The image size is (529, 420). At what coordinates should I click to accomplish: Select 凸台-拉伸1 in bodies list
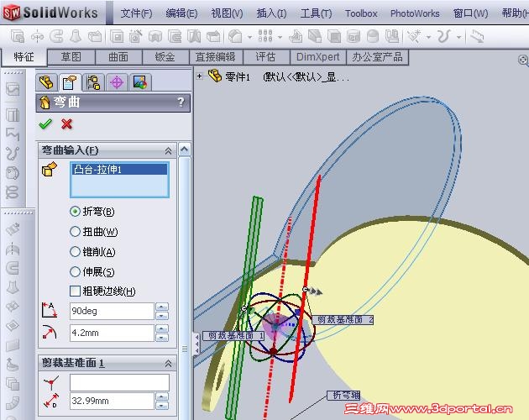(x=119, y=170)
